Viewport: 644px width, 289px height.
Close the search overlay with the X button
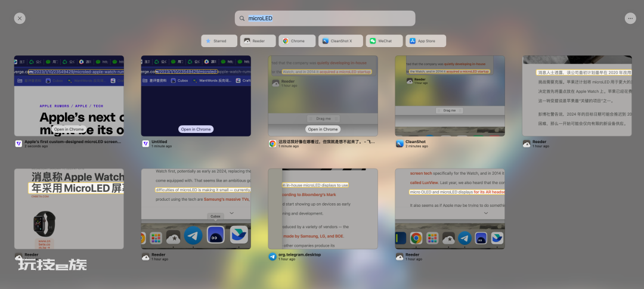pyautogui.click(x=20, y=18)
